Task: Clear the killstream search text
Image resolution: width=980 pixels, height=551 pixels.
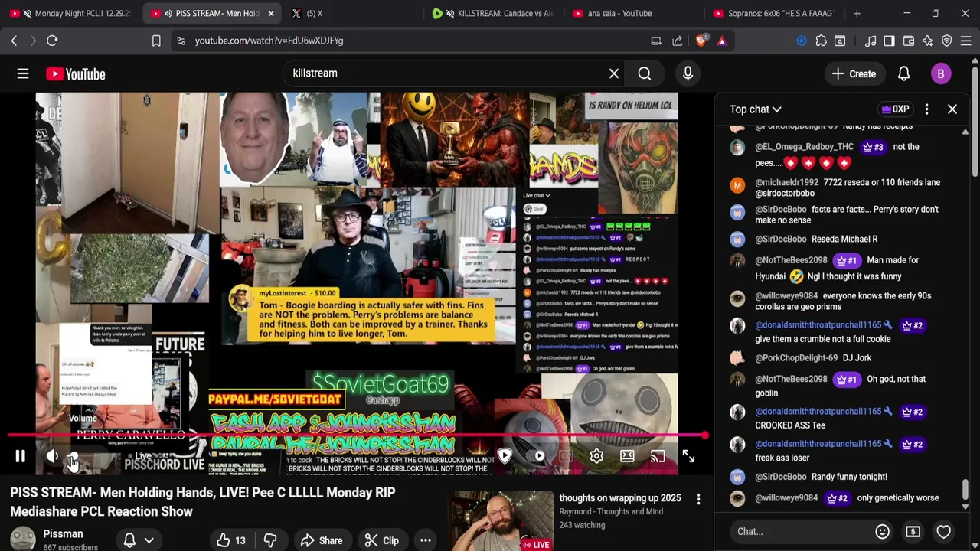Action: (614, 73)
